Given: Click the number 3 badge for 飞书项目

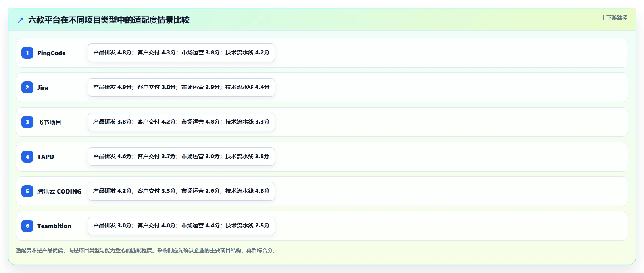Looking at the screenshot, I should point(27,122).
